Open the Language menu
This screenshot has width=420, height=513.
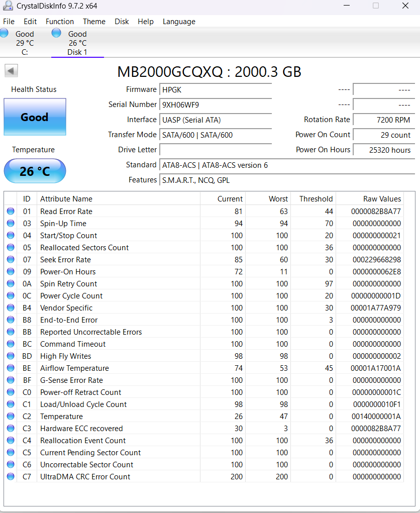coord(178,22)
